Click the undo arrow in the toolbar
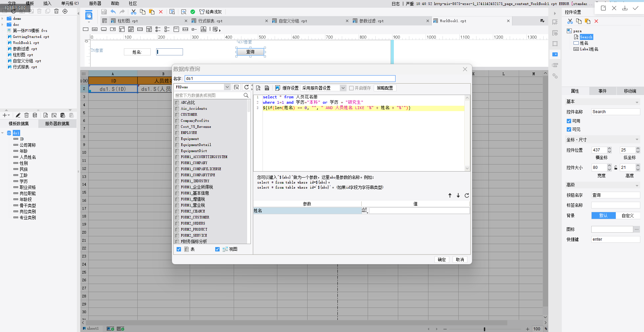 [113, 12]
